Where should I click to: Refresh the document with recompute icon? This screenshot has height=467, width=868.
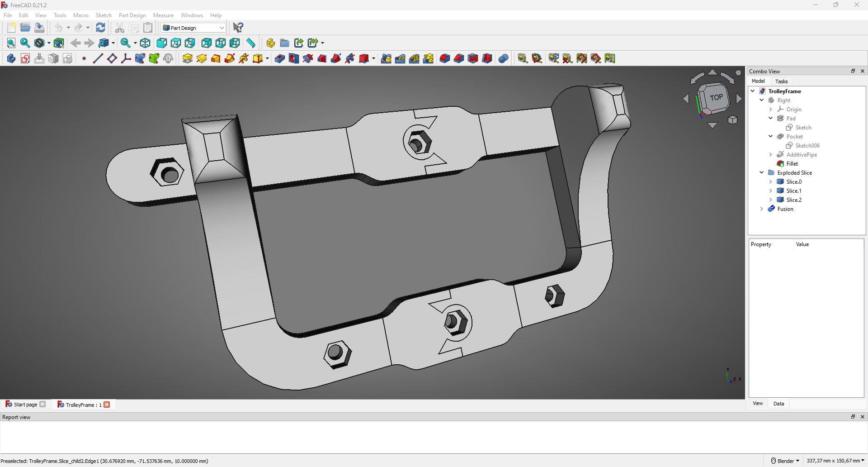click(100, 28)
